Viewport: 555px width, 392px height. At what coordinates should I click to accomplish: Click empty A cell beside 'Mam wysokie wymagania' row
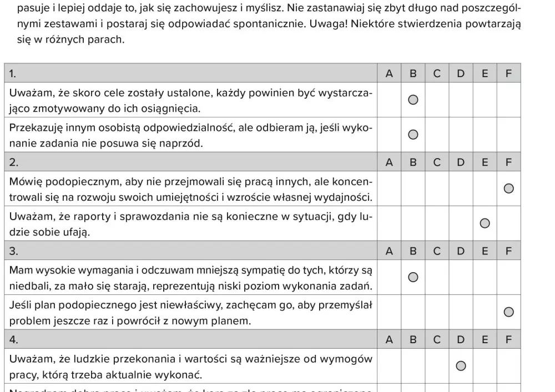click(x=389, y=277)
